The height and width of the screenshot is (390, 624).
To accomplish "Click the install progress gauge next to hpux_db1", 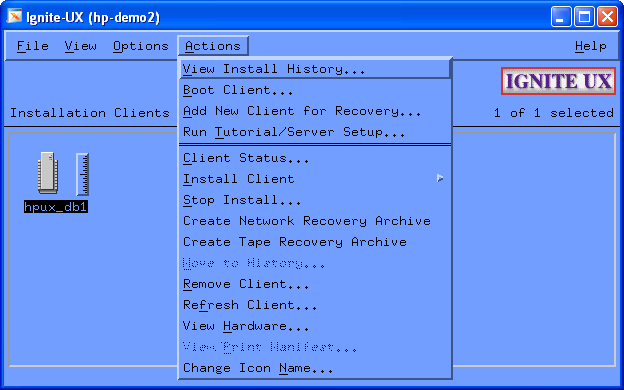I will pos(82,174).
